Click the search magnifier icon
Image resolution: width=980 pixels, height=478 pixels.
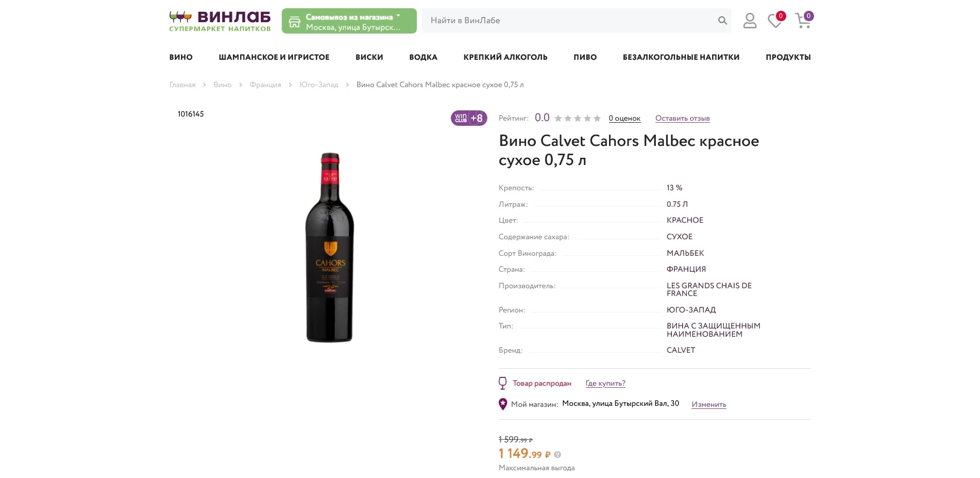click(722, 21)
